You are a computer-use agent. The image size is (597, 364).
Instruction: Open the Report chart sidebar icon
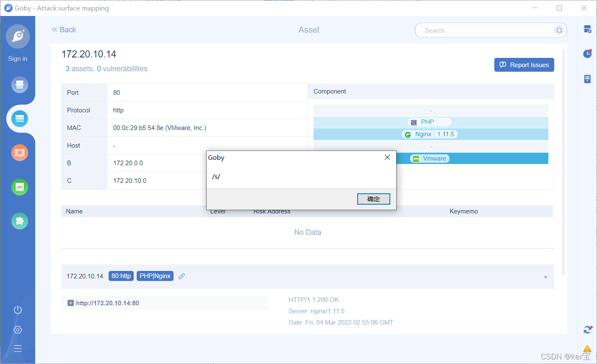click(20, 187)
